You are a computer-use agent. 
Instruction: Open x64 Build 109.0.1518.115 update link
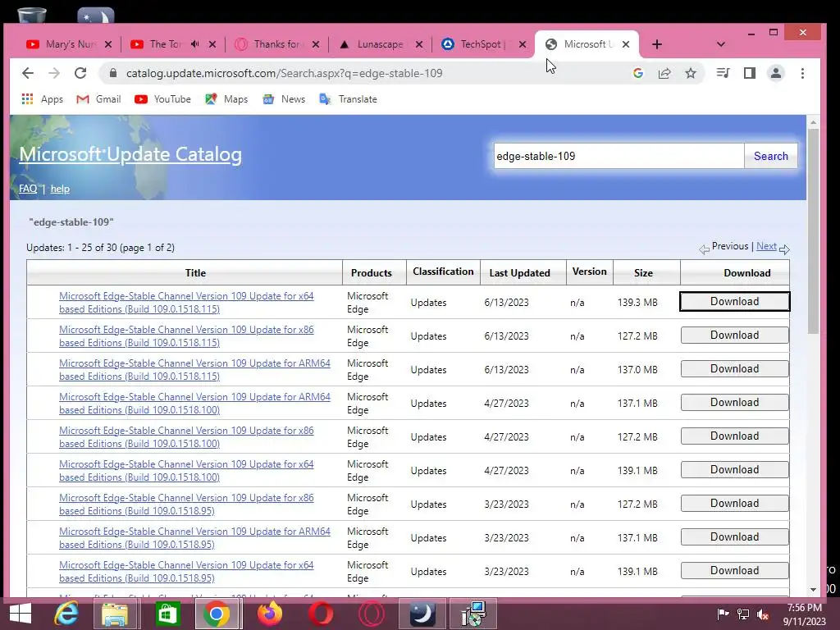tap(186, 302)
